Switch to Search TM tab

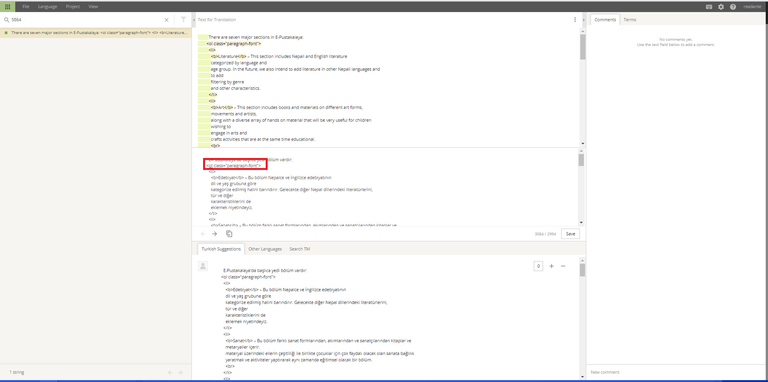click(x=299, y=249)
